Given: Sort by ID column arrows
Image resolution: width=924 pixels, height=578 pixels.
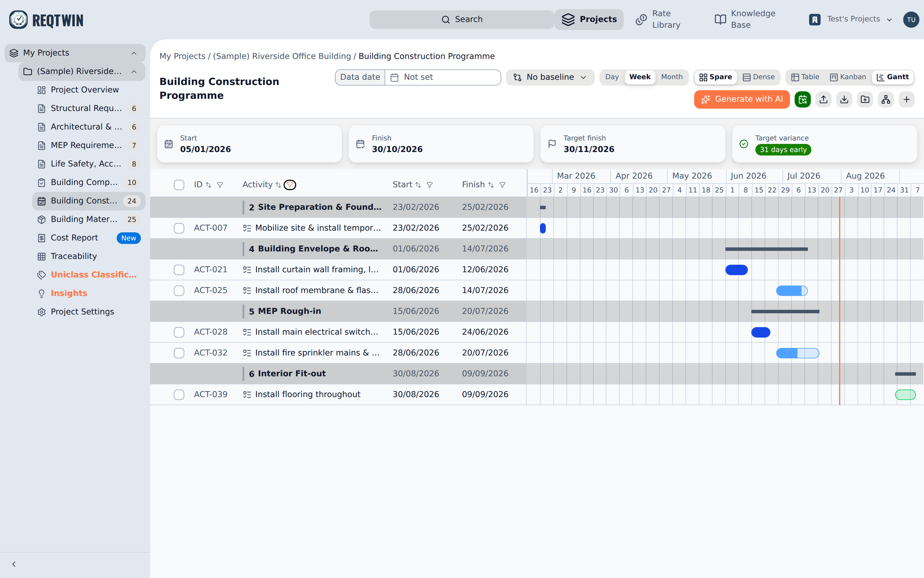Looking at the screenshot, I should 208,185.
